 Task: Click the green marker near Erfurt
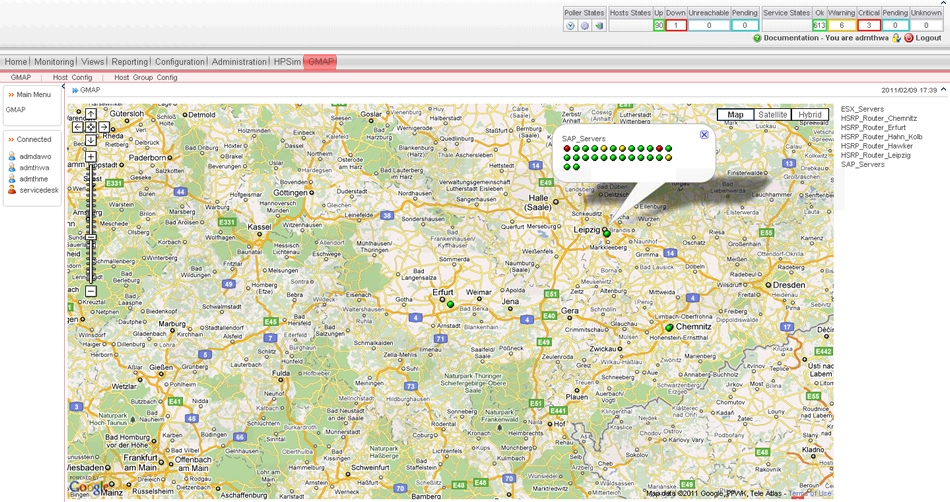[x=450, y=305]
